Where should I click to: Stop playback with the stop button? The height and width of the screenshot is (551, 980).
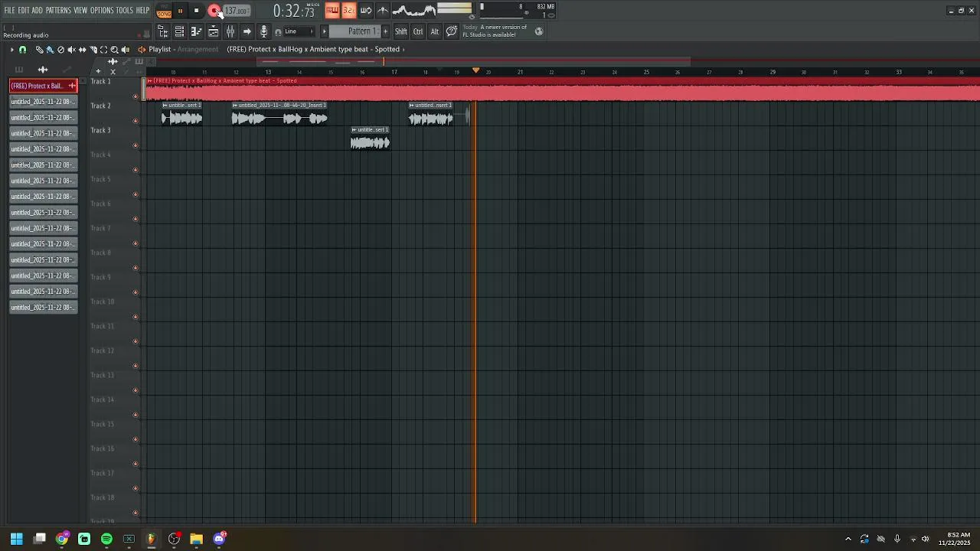(197, 11)
